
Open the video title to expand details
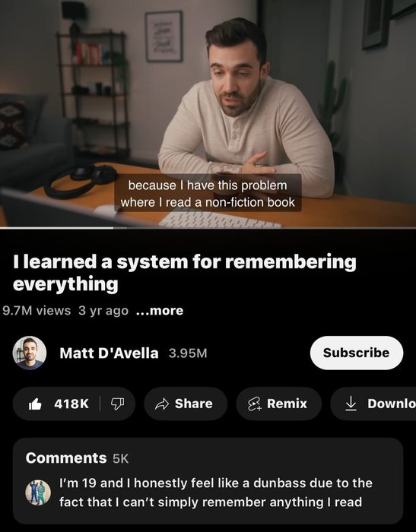point(185,272)
